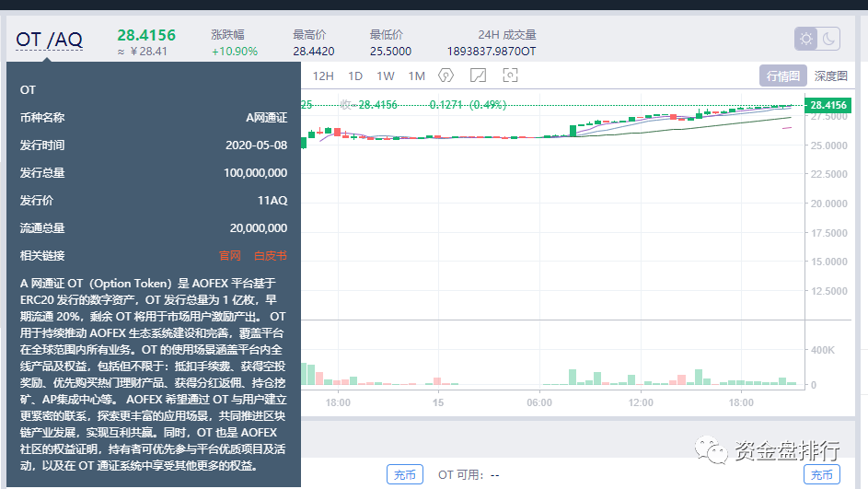Viewport: 868px width, 489px height.
Task: Click the 流通总量 20,000,000 value
Action: [x=259, y=228]
